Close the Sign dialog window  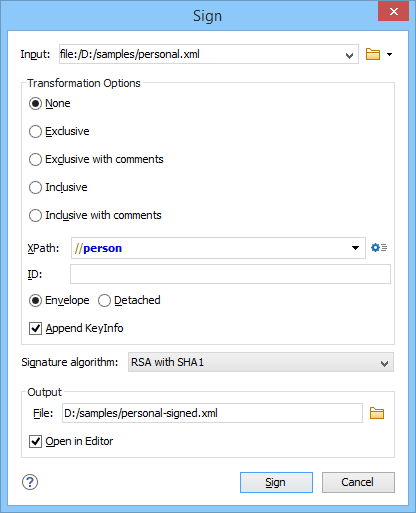coord(394,12)
